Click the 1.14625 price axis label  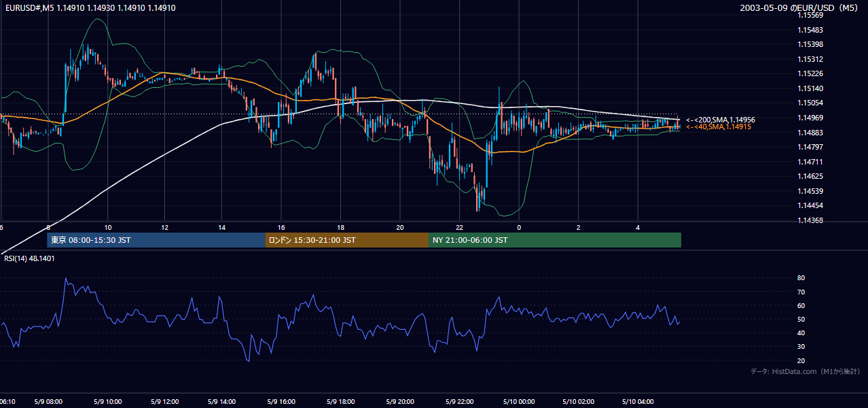click(810, 176)
